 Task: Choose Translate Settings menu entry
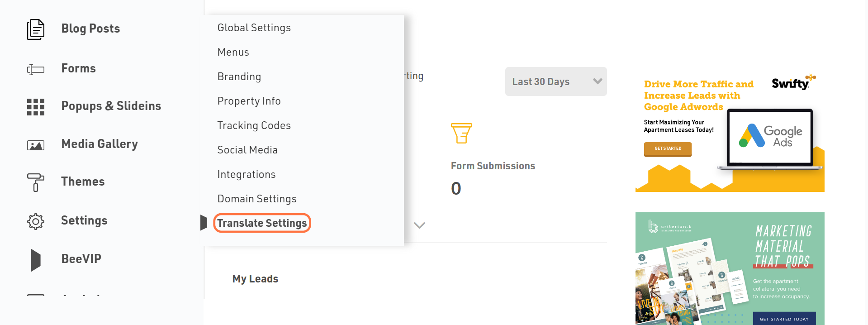(262, 223)
